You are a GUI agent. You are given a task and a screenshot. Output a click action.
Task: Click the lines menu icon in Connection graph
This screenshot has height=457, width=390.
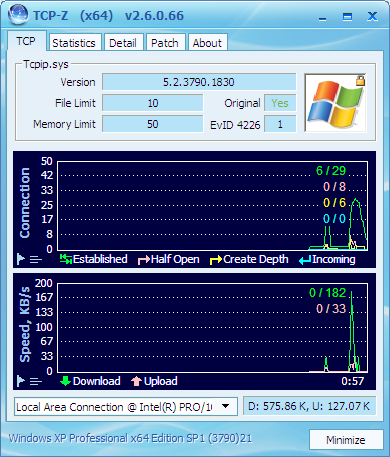point(36,259)
